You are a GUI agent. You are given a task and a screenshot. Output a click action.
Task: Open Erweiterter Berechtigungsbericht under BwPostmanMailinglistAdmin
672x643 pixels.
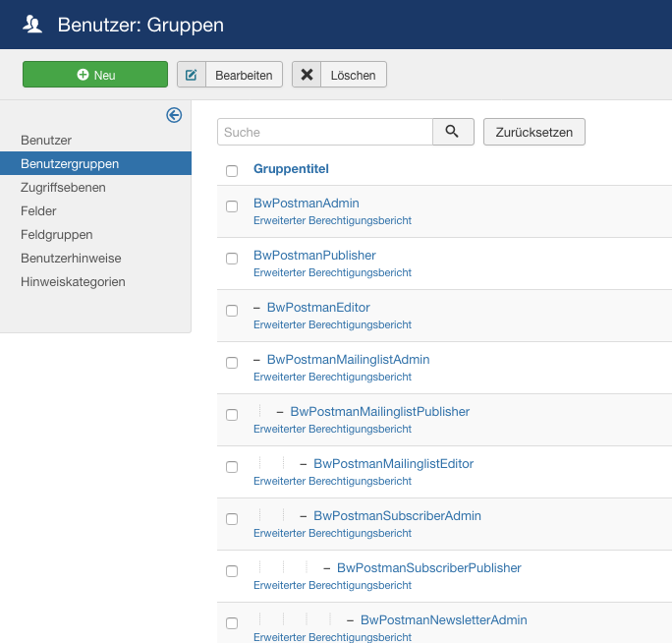tap(332, 377)
